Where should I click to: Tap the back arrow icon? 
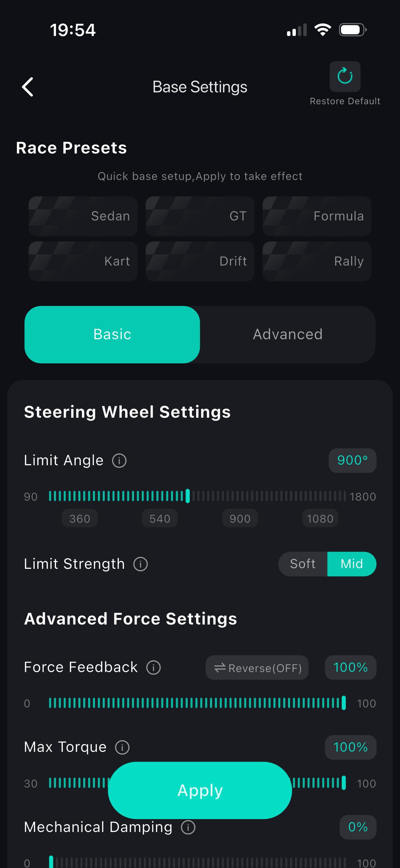pyautogui.click(x=28, y=87)
